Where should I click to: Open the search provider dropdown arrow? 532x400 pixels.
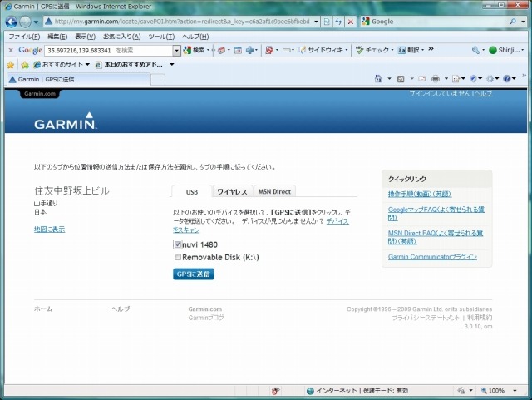point(523,22)
